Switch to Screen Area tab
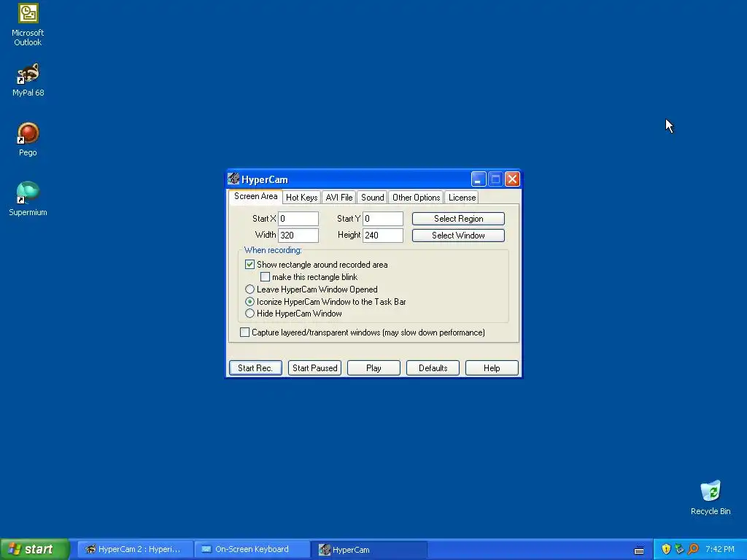The height and width of the screenshot is (560, 747). tap(255, 196)
